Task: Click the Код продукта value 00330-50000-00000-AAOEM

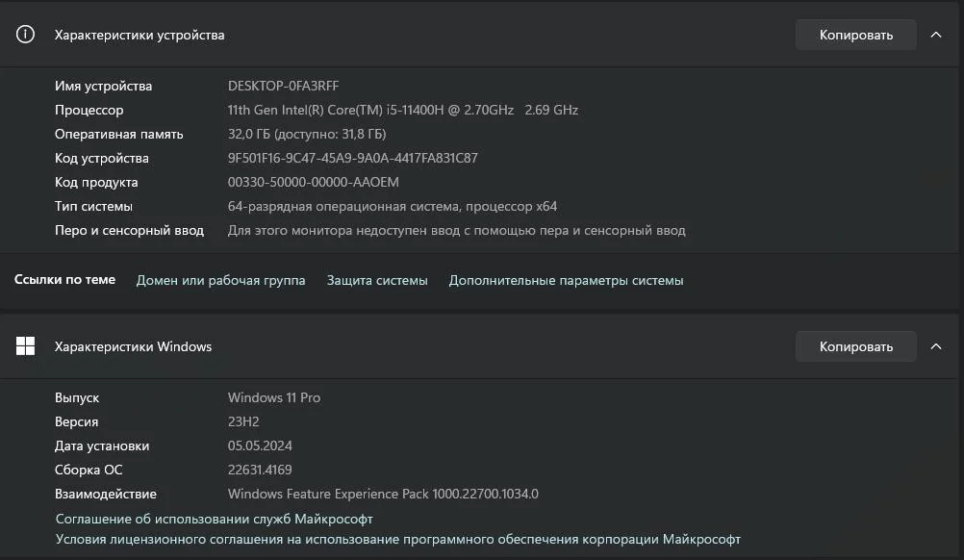Action: (x=313, y=182)
